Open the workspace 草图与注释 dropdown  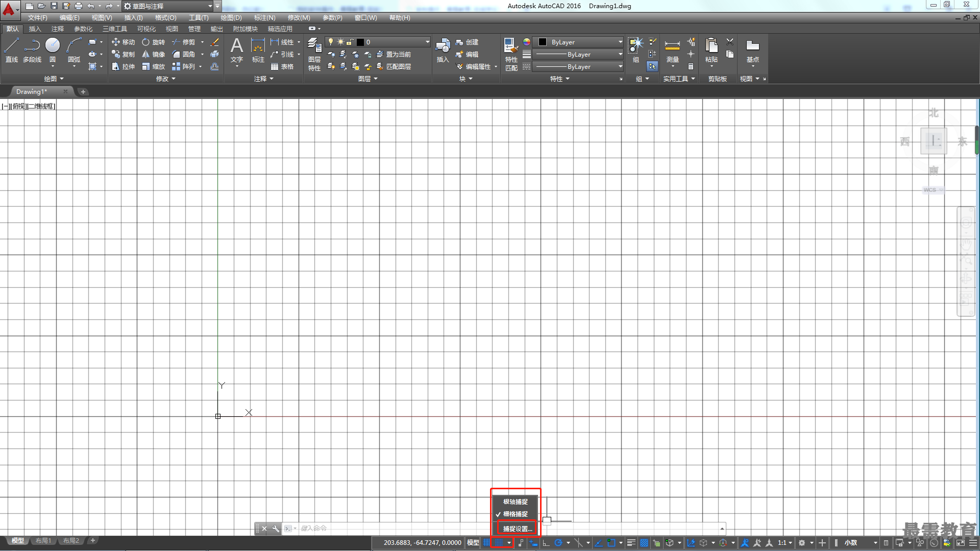coord(168,6)
